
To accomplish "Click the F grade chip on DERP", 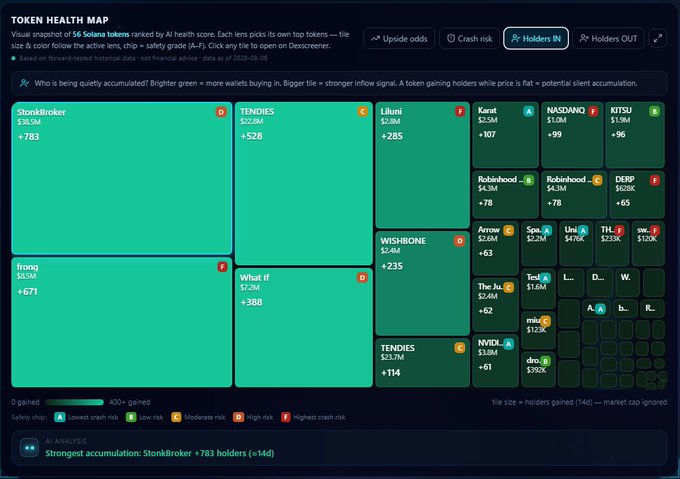I will pyautogui.click(x=655, y=180).
